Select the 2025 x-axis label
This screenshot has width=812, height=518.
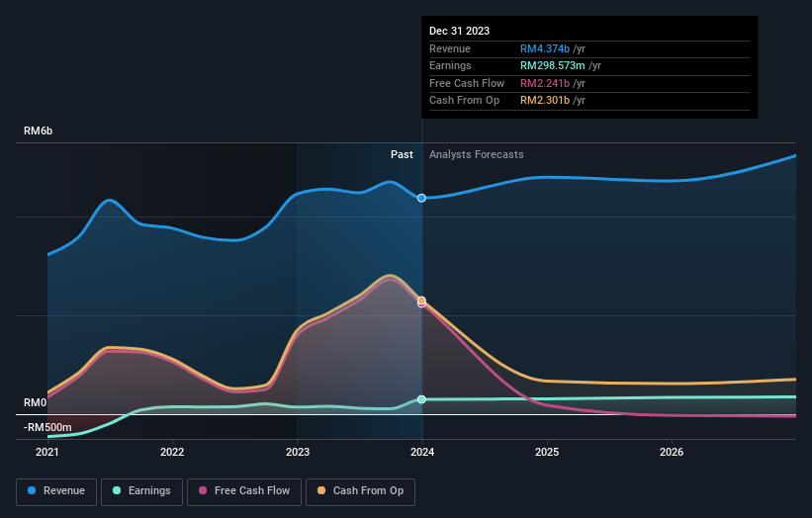pos(547,452)
